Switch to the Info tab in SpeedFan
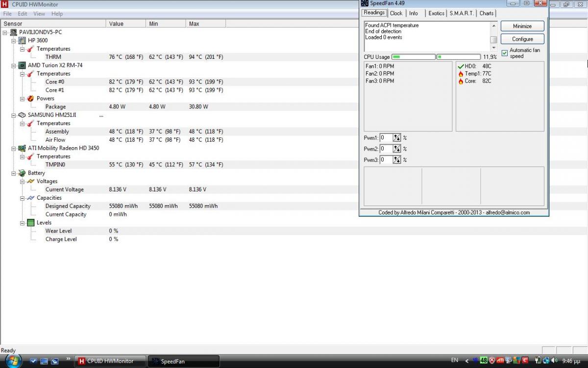Image resolution: width=588 pixels, height=368 pixels. [414, 13]
